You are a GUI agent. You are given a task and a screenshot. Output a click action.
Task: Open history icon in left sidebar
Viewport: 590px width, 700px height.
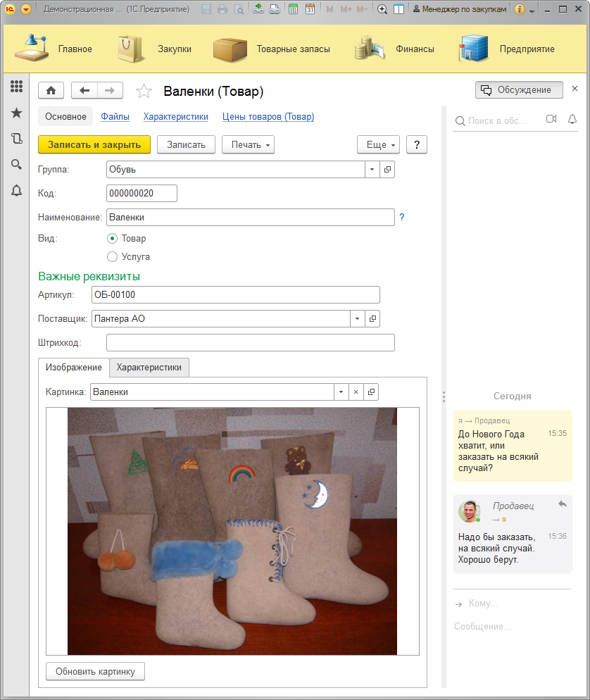(x=16, y=139)
